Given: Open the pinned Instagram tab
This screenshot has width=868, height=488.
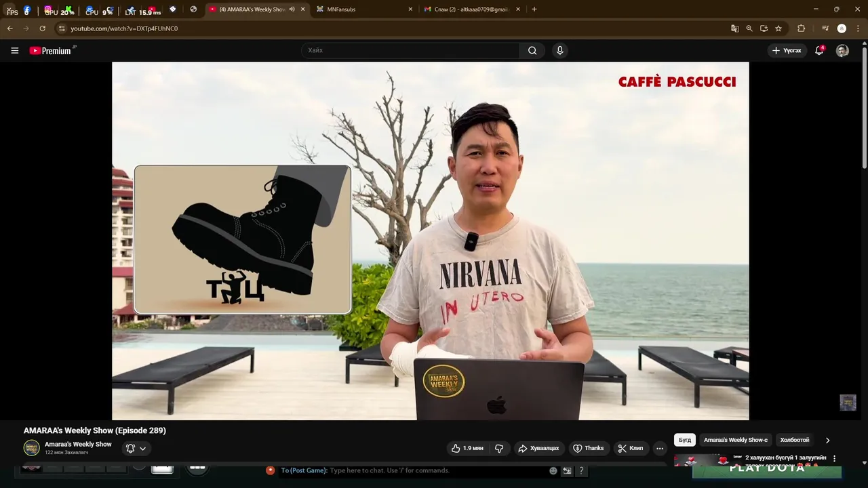Looking at the screenshot, I should [x=47, y=9].
